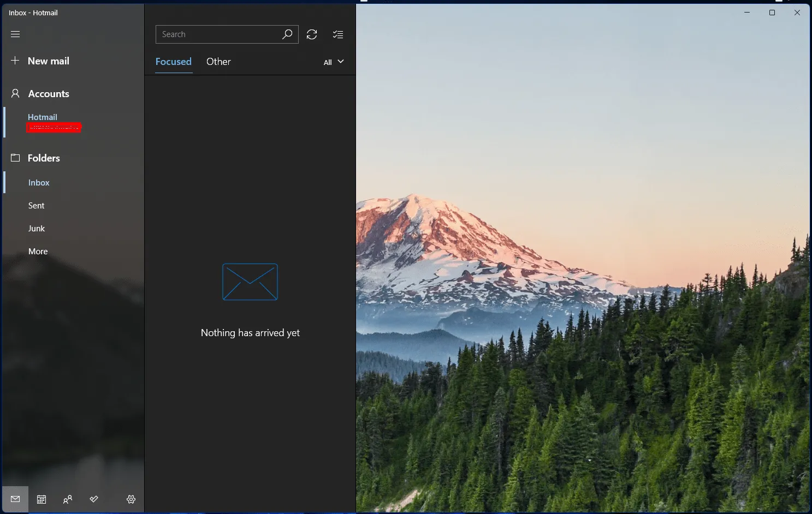
Task: Switch to Calendar app icon
Action: 42,499
